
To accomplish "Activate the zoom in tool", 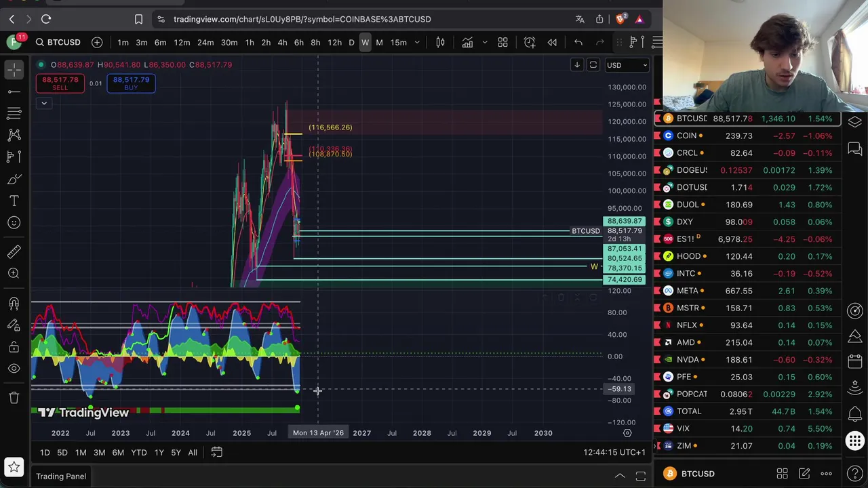I will point(14,273).
